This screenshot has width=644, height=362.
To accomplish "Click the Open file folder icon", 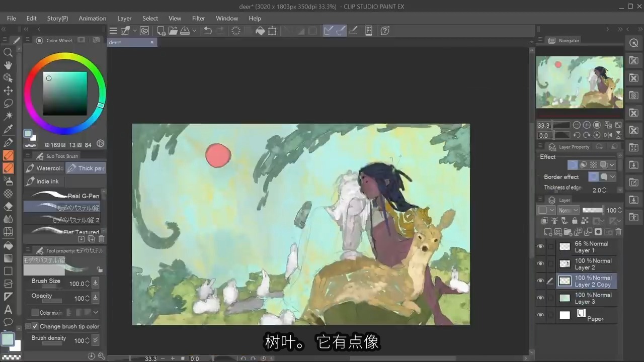I will 173,31.
